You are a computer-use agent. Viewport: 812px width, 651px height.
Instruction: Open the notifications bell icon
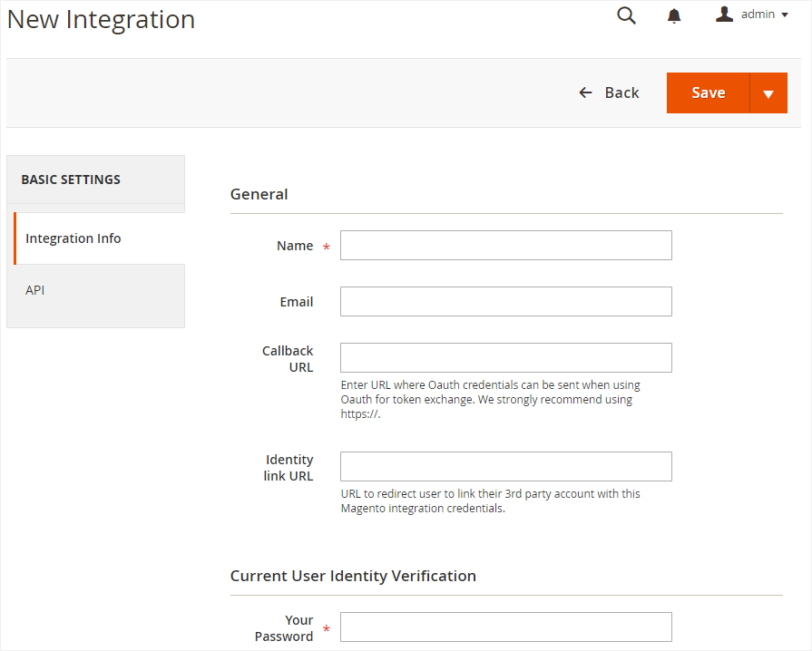[x=674, y=15]
